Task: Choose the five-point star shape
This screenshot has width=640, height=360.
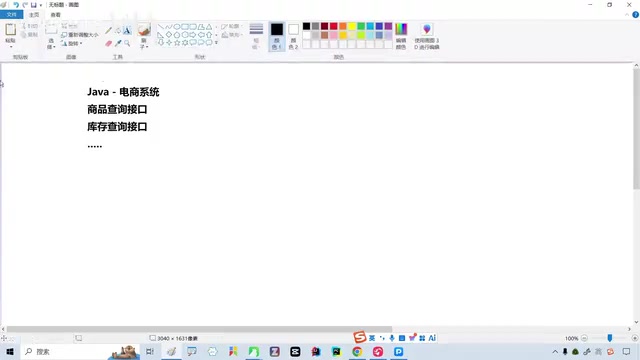Action: [x=177, y=42]
